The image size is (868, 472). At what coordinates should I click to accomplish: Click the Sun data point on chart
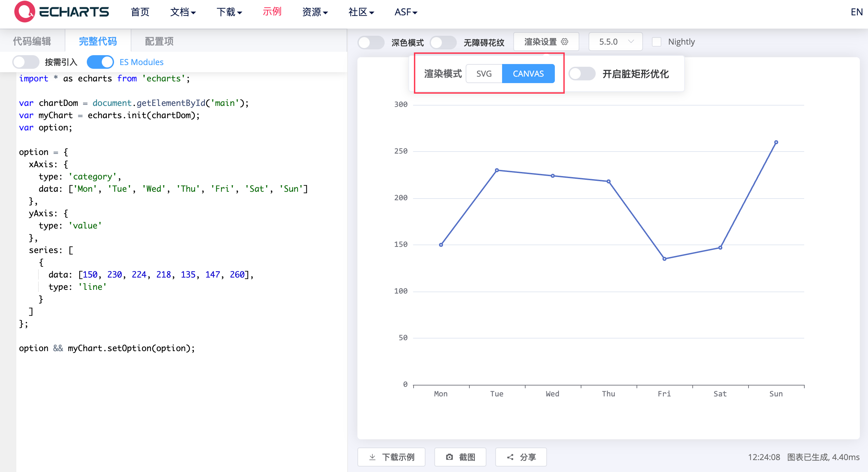click(776, 142)
